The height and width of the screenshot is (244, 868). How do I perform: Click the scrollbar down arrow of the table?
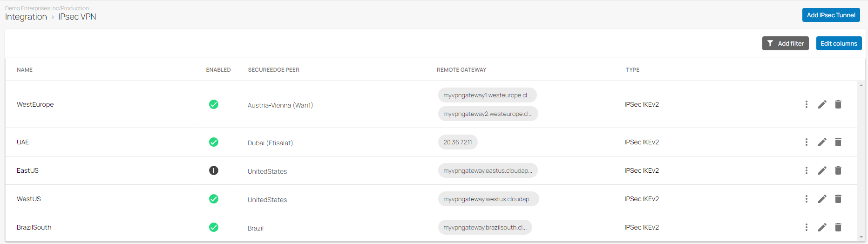(x=861, y=237)
